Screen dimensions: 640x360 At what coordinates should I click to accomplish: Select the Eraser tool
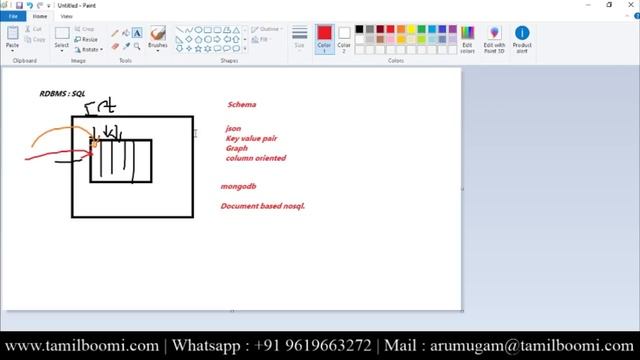[x=115, y=47]
